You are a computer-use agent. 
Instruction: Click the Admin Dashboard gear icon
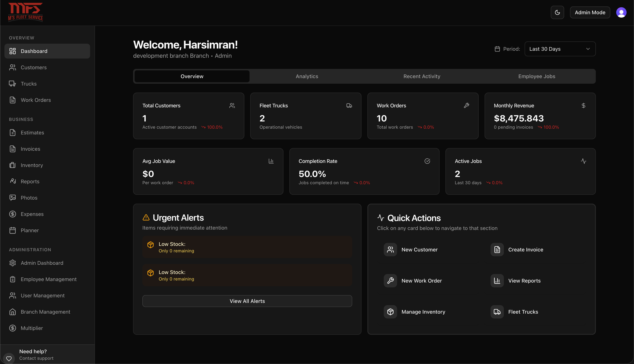pos(13,263)
